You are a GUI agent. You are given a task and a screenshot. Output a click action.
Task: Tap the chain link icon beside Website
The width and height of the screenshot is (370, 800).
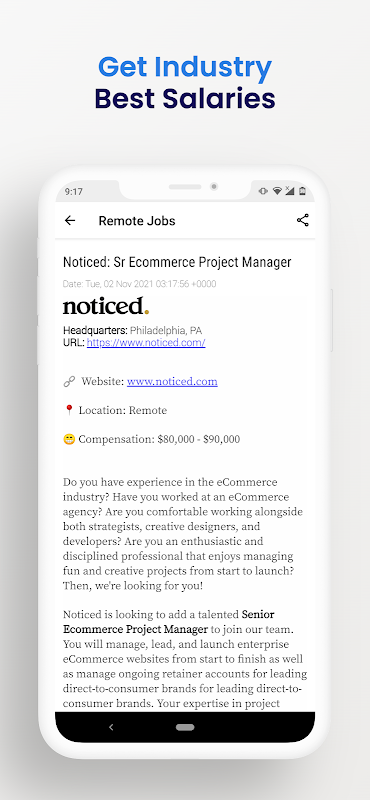(69, 382)
